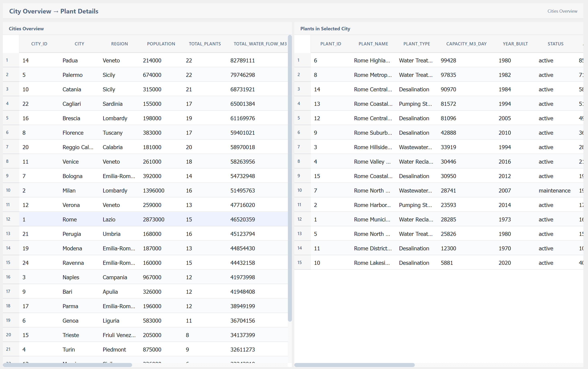Select the Padua city row
The width and height of the screenshot is (588, 369).
point(70,60)
